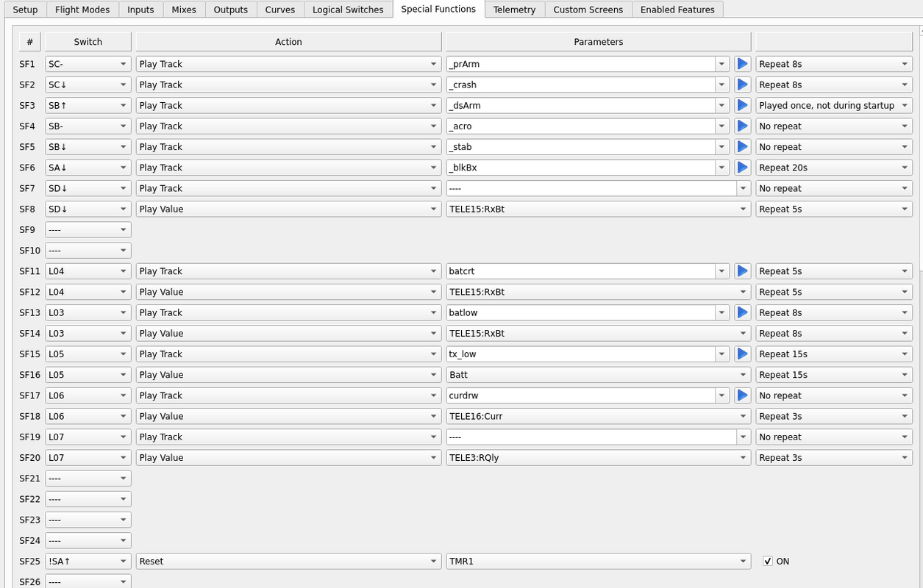
Task: Switch to the Telemetry tab
Action: (x=515, y=10)
